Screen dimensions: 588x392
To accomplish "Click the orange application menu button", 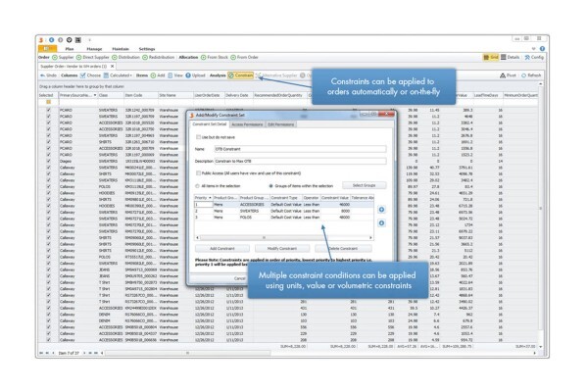I will click(48, 49).
